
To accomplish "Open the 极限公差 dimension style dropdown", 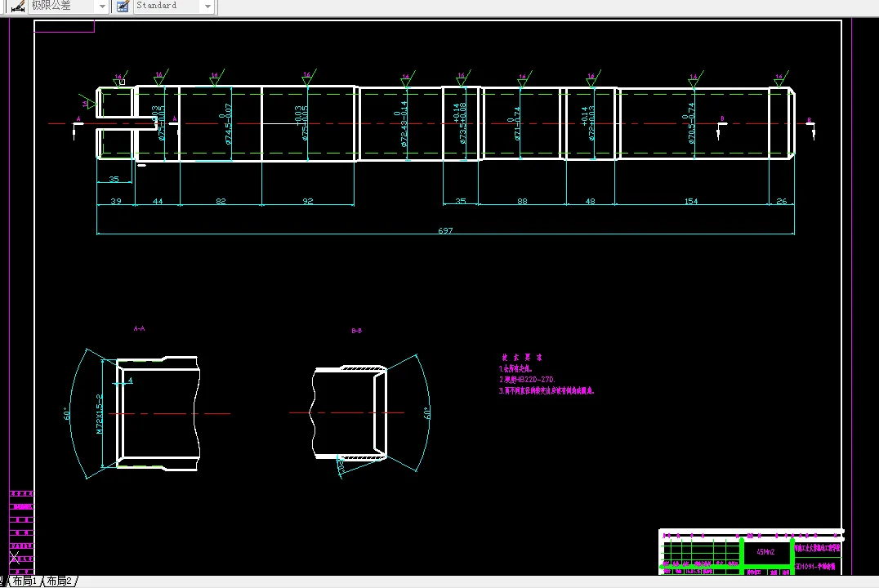I will (x=102, y=7).
